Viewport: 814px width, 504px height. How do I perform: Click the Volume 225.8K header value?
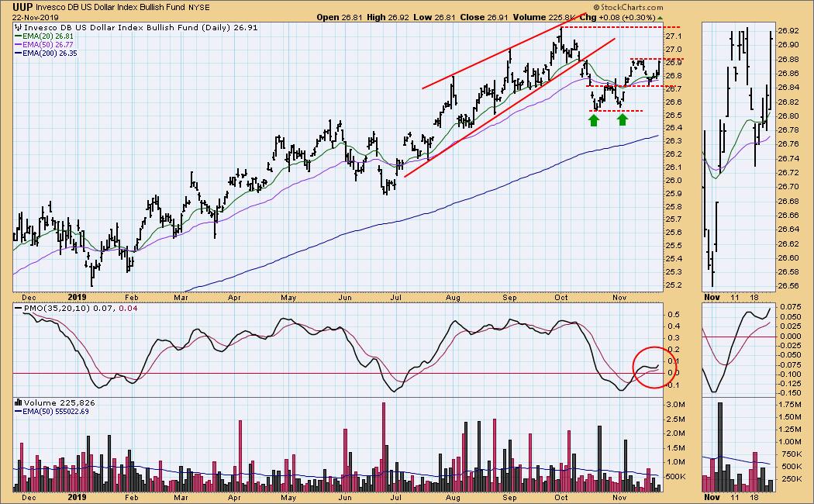(x=544, y=17)
